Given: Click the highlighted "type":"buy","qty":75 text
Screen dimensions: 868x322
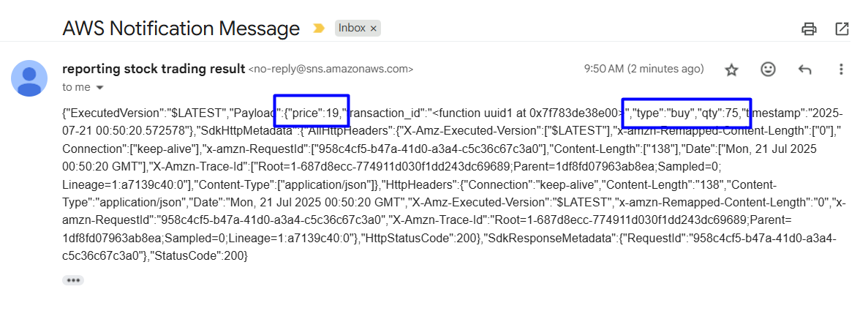Looking at the screenshot, I should [686, 113].
